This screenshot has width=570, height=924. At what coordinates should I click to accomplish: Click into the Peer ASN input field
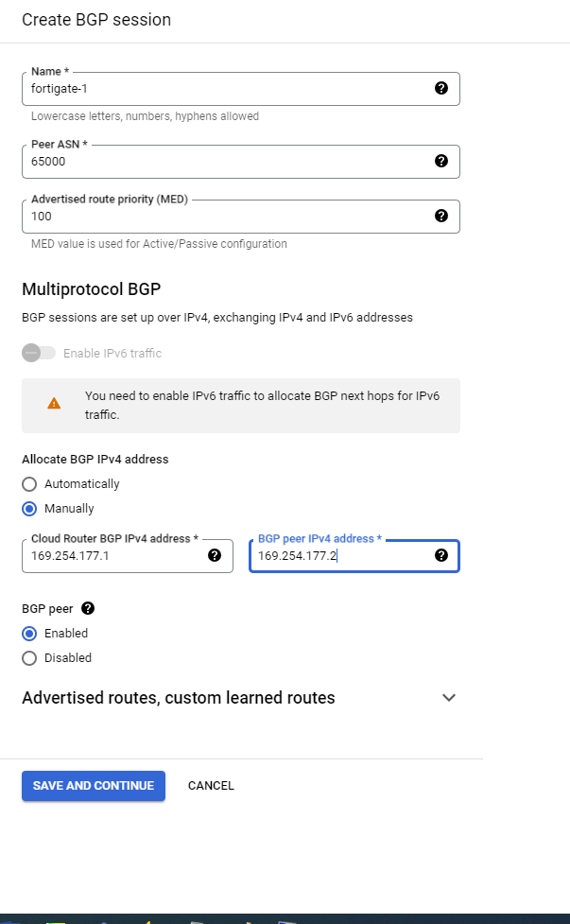227,162
